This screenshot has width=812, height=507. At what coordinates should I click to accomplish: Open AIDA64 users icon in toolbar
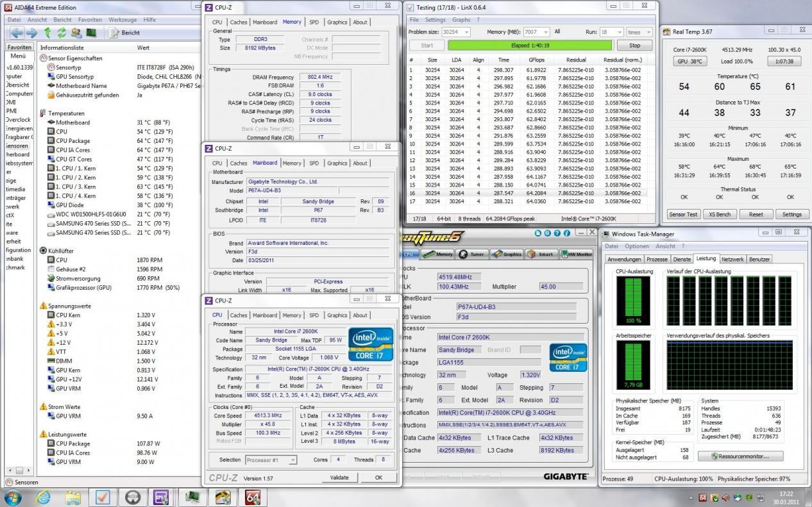pos(76,33)
